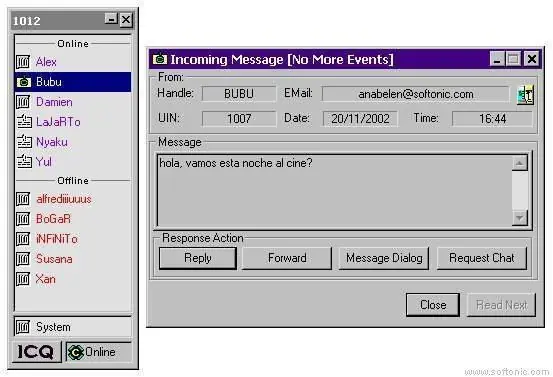Click the away icon beside Yul

(24, 162)
